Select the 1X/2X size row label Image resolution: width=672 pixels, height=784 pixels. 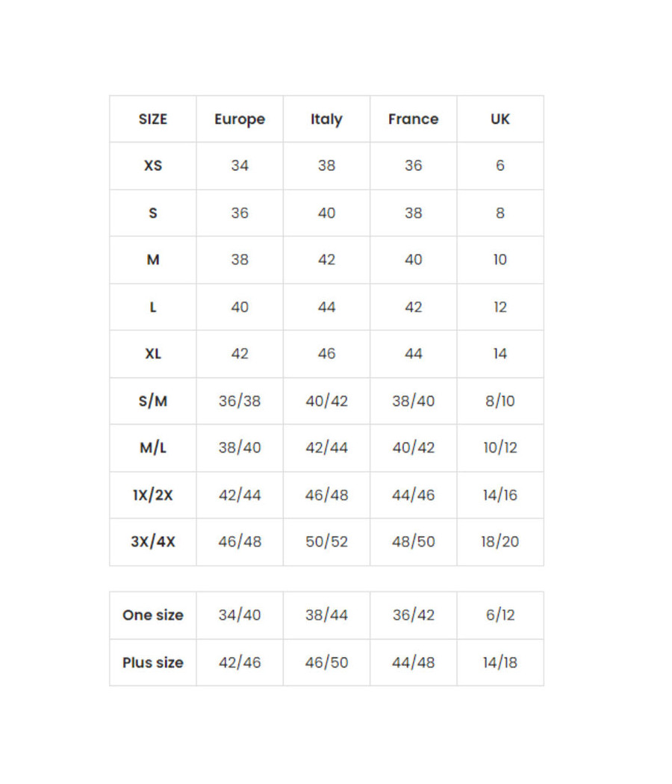[x=153, y=495]
